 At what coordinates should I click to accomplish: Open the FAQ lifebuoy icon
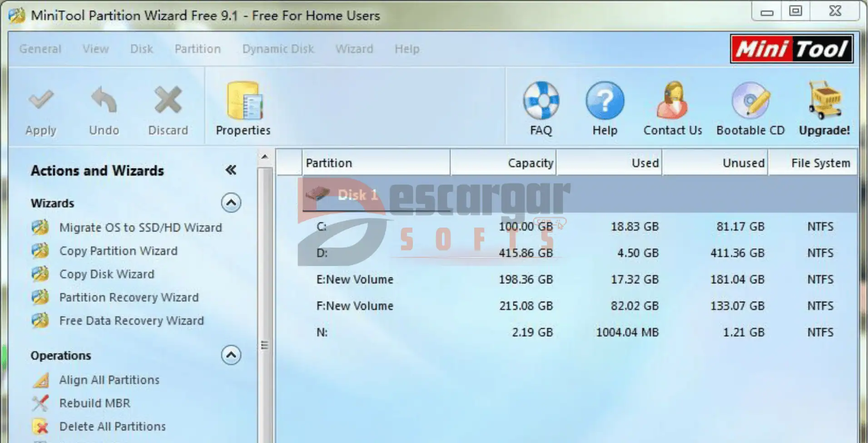coord(541,100)
